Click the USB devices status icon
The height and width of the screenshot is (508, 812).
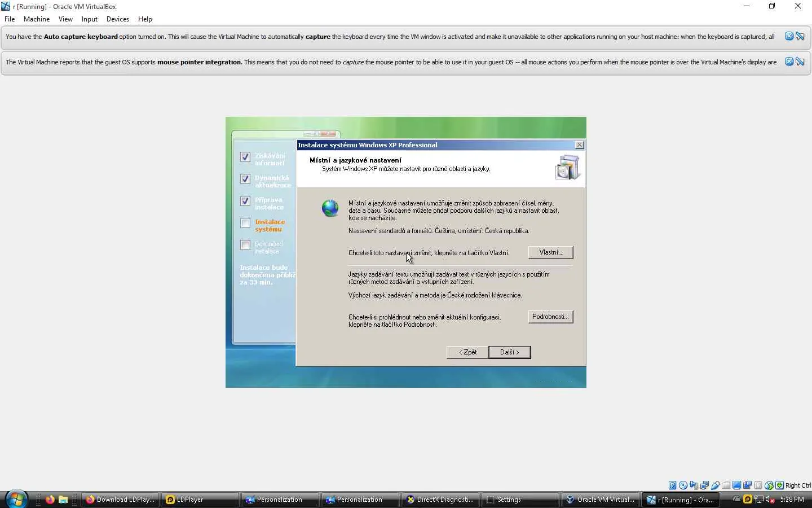715,485
